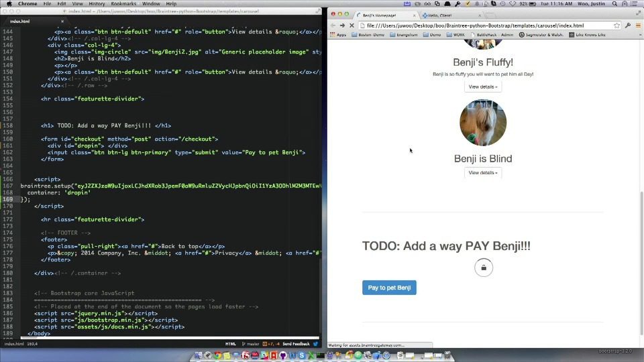Open the Apple menu
Viewport: 644px width, 362px height.
click(x=9, y=4)
